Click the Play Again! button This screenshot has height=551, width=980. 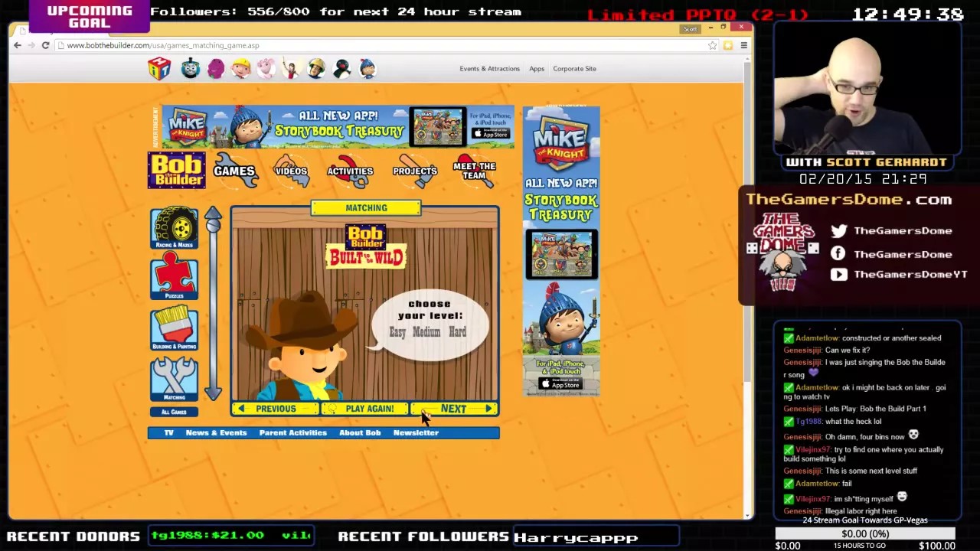pyautogui.click(x=365, y=409)
